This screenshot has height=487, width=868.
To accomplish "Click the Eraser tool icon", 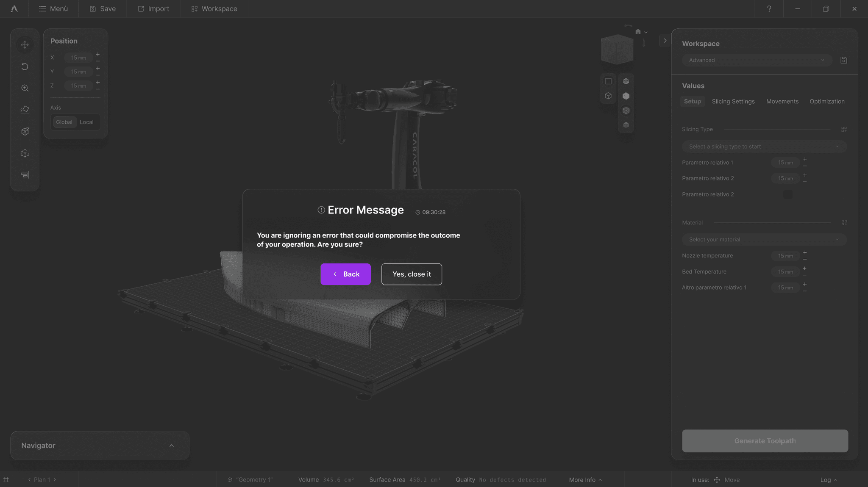I will click(25, 110).
